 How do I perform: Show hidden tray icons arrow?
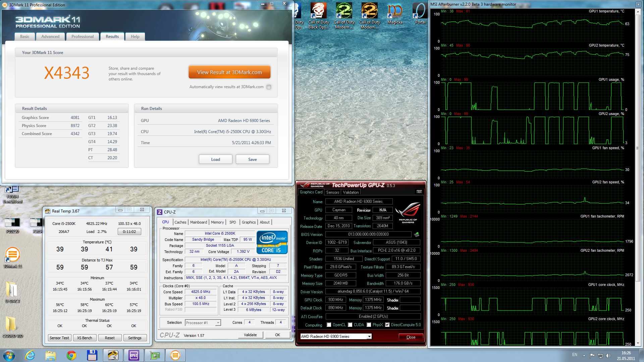pos(584,356)
